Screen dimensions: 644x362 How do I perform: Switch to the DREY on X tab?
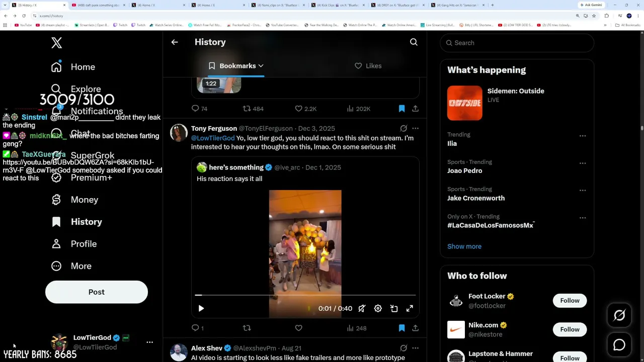coord(398,5)
